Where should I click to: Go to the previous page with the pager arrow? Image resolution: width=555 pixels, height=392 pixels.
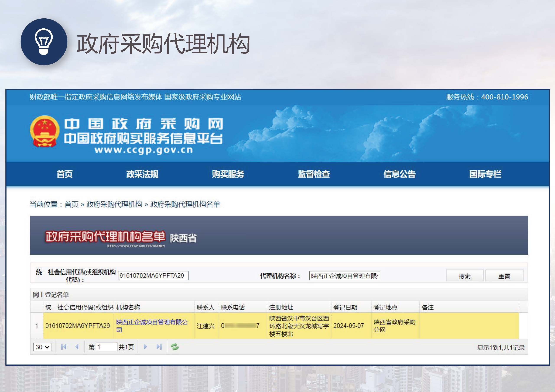tap(77, 347)
